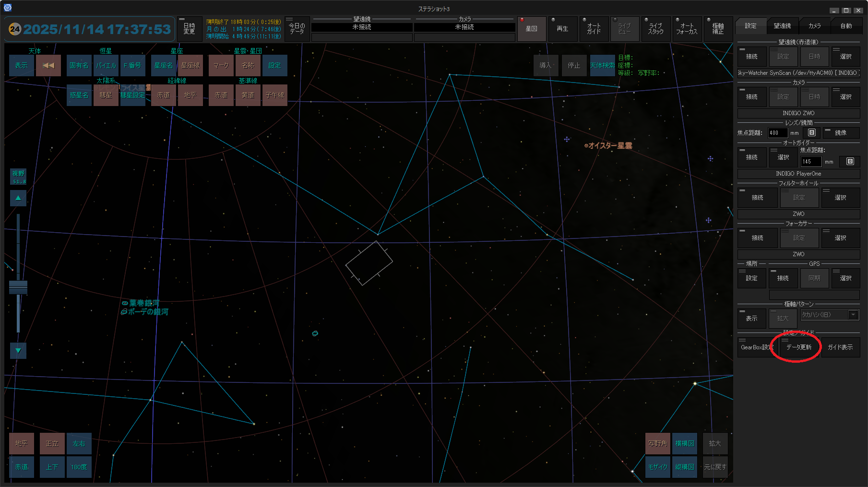The height and width of the screenshot is (487, 868).
Task: Click the up triangle above the field-of-view slider
Action: 18,198
